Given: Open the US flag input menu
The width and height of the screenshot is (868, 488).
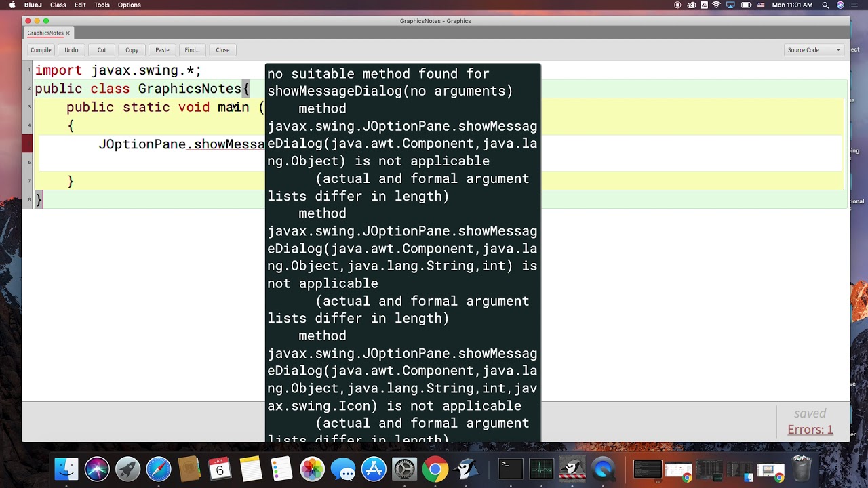Looking at the screenshot, I should click(x=761, y=5).
